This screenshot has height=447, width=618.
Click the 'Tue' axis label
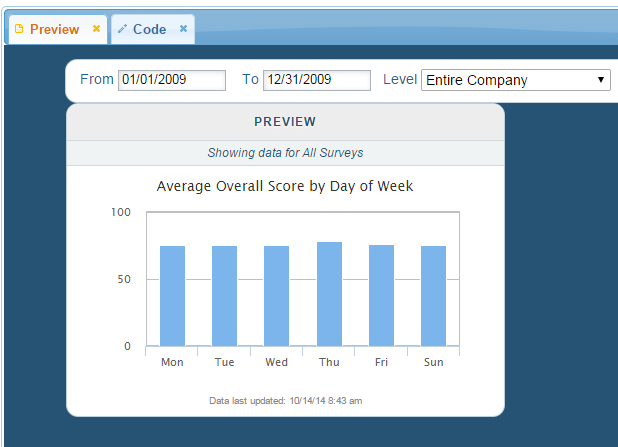pos(224,362)
